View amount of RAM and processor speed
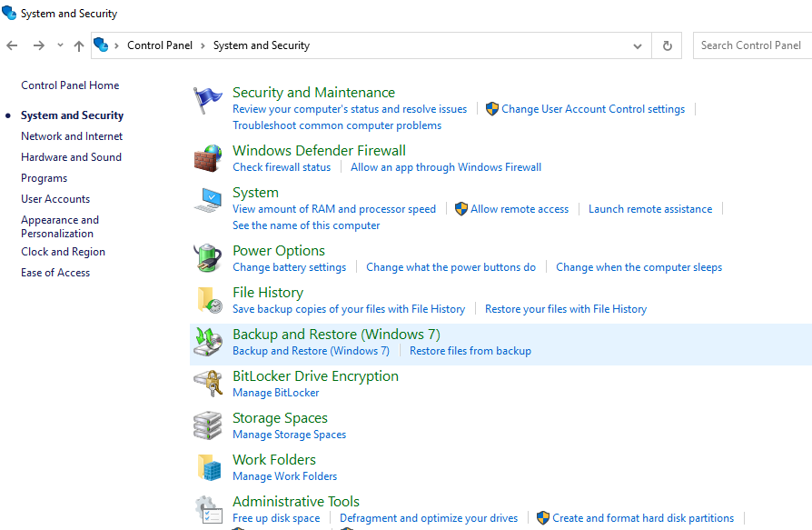Image resolution: width=812 pixels, height=530 pixels. pos(334,209)
